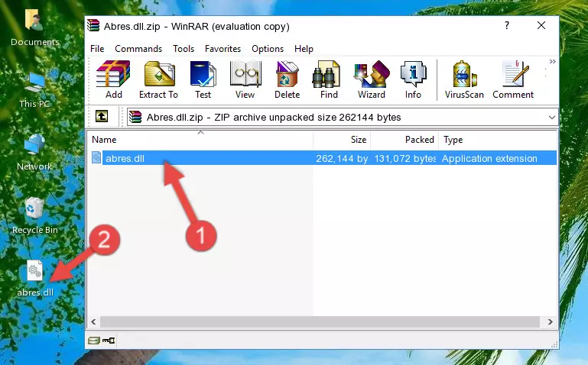
Task: Sort by the Packed column header
Action: coord(404,140)
